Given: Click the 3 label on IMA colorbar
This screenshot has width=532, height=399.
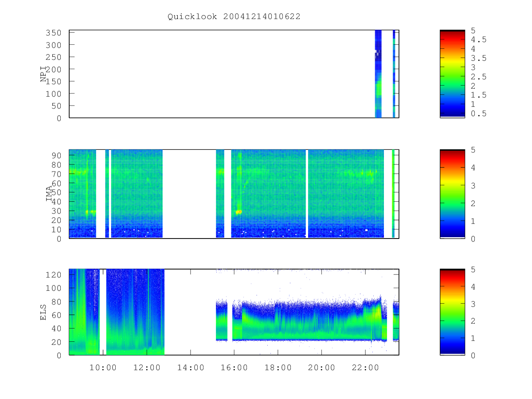Looking at the screenshot, I should pos(473,185).
